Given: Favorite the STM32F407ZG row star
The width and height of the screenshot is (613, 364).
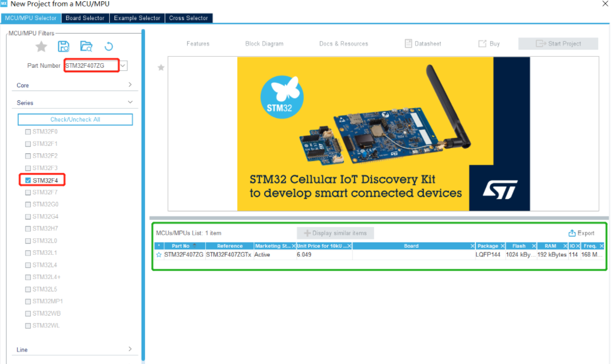Looking at the screenshot, I should point(159,254).
